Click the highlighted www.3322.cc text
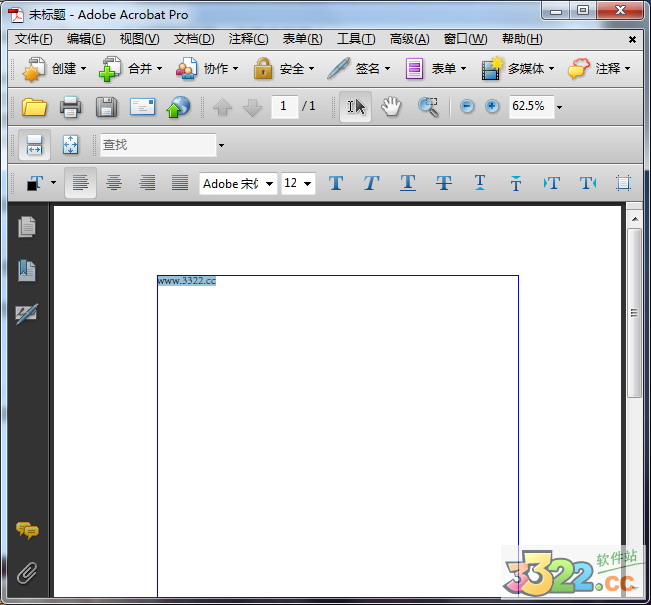 click(x=186, y=281)
